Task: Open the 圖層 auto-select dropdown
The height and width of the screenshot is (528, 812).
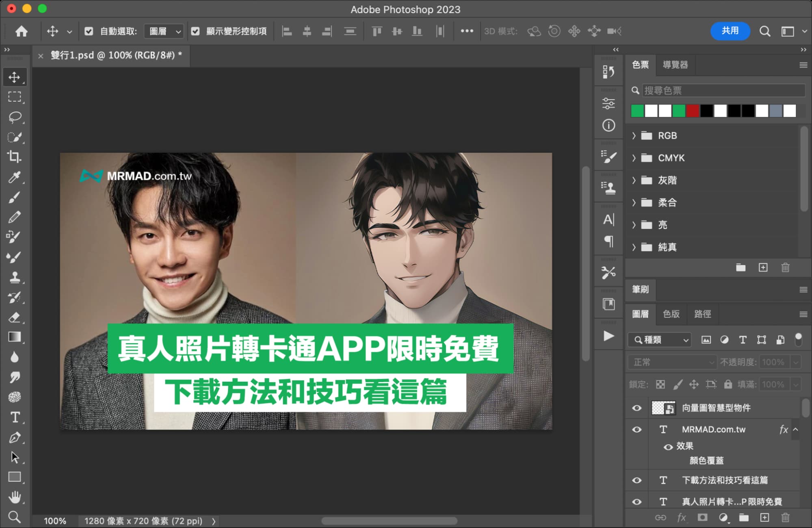Action: coord(164,31)
